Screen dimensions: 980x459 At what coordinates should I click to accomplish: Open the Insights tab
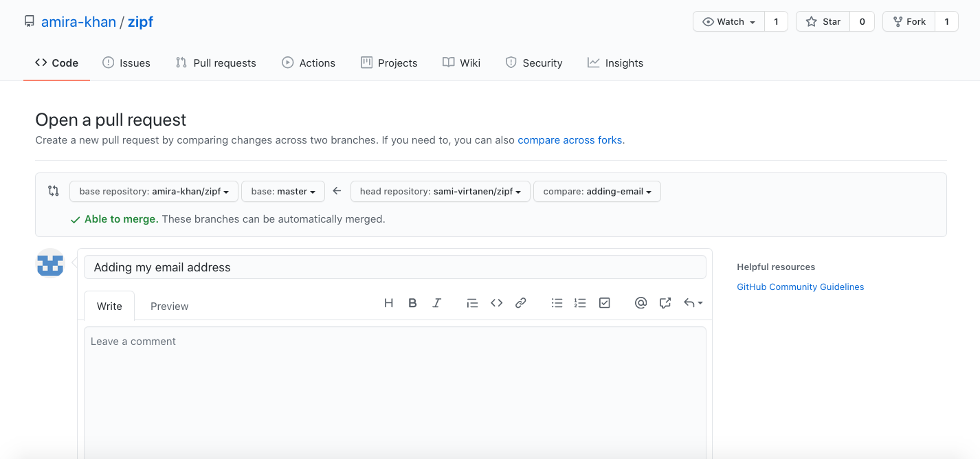click(x=615, y=63)
